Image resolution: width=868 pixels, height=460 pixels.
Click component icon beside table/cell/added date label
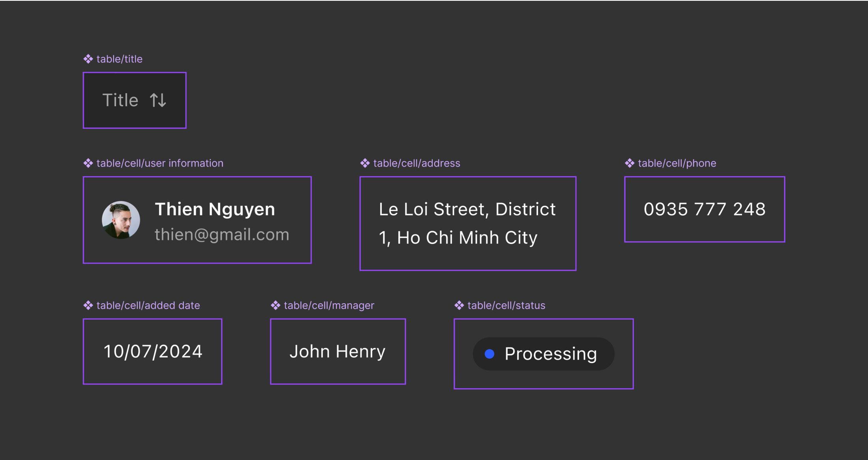(x=88, y=306)
